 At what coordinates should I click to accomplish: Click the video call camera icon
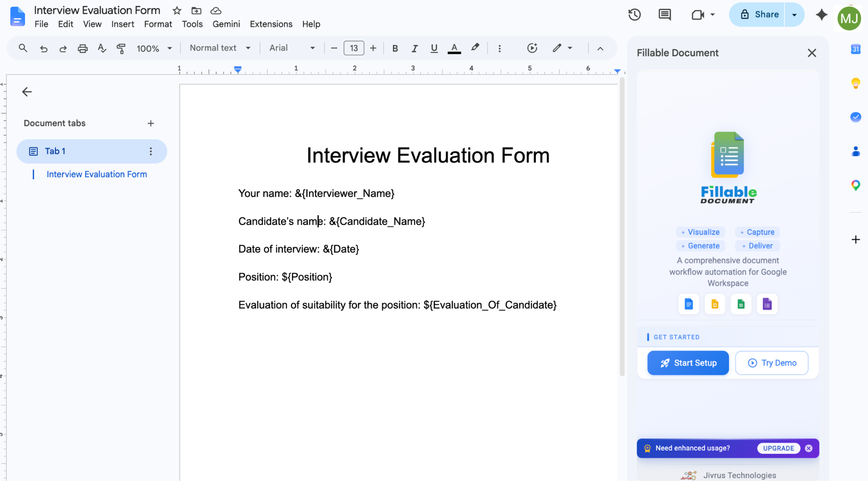coord(697,15)
